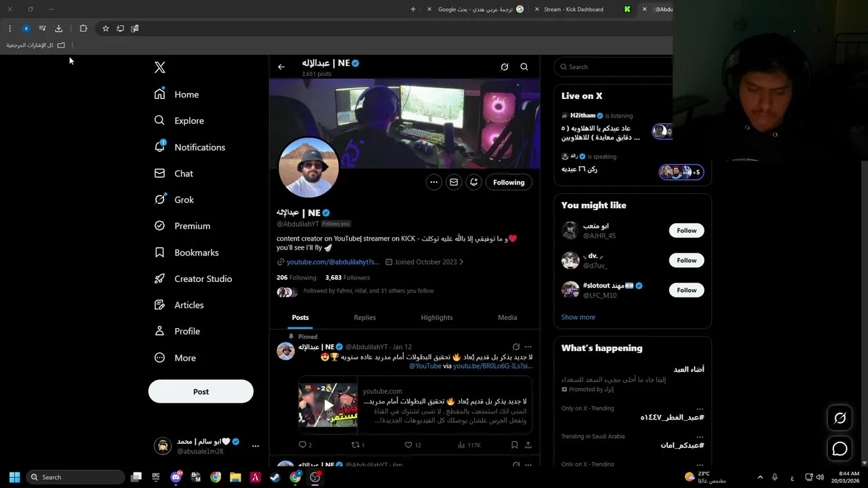Open account menu dots beside @abusale1m28
Screen dimensions: 868x488
256,446
